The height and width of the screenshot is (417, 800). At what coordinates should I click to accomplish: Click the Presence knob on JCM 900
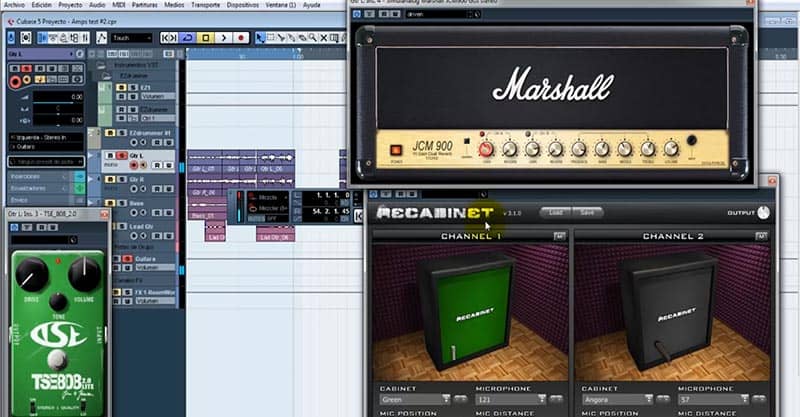coord(579,149)
